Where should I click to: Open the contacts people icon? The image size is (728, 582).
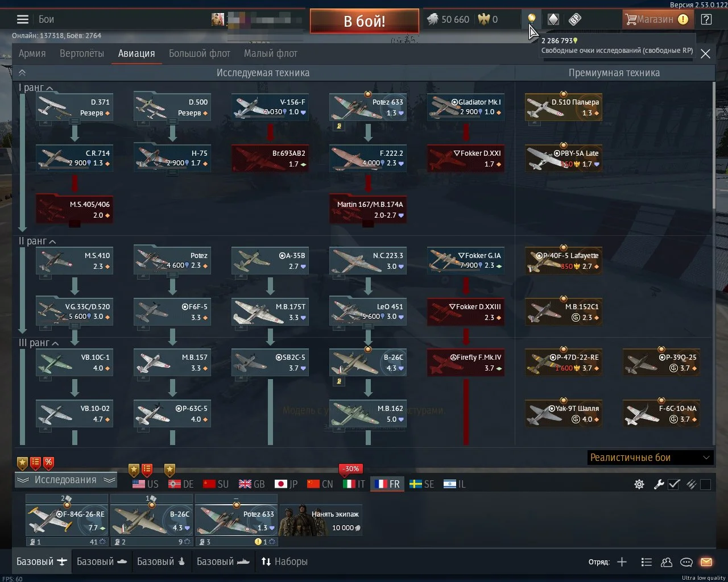667,562
